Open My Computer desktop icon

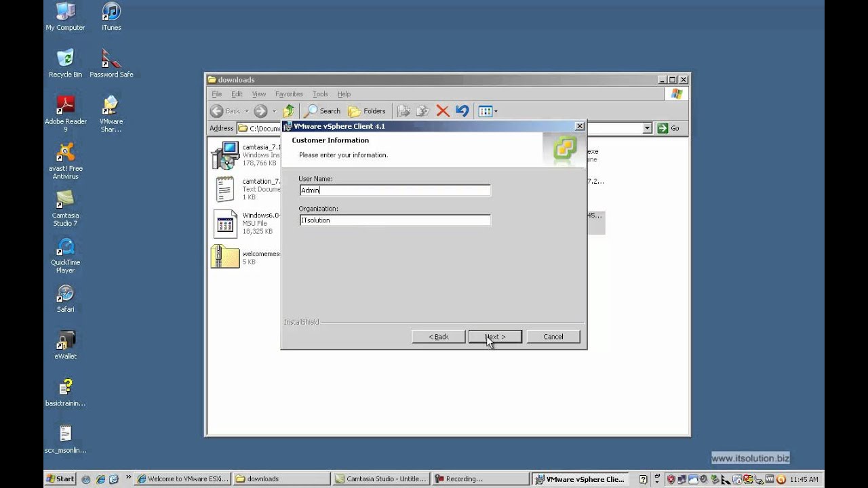(65, 16)
